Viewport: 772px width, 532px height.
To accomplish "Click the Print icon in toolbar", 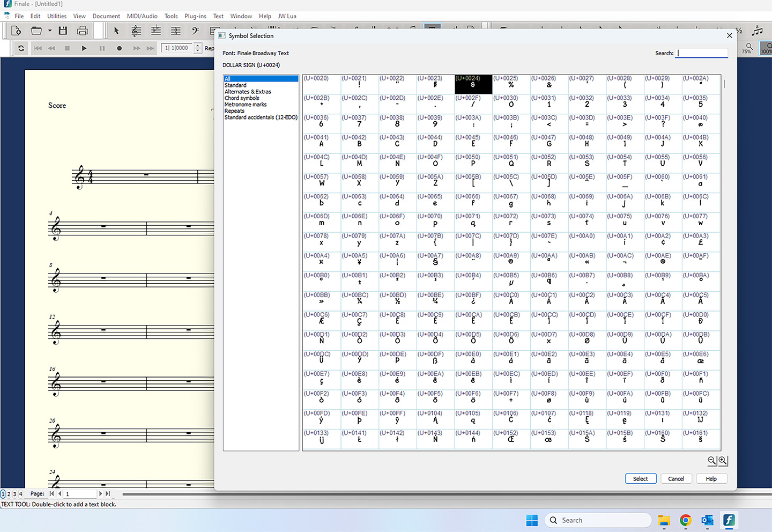I will point(82,31).
